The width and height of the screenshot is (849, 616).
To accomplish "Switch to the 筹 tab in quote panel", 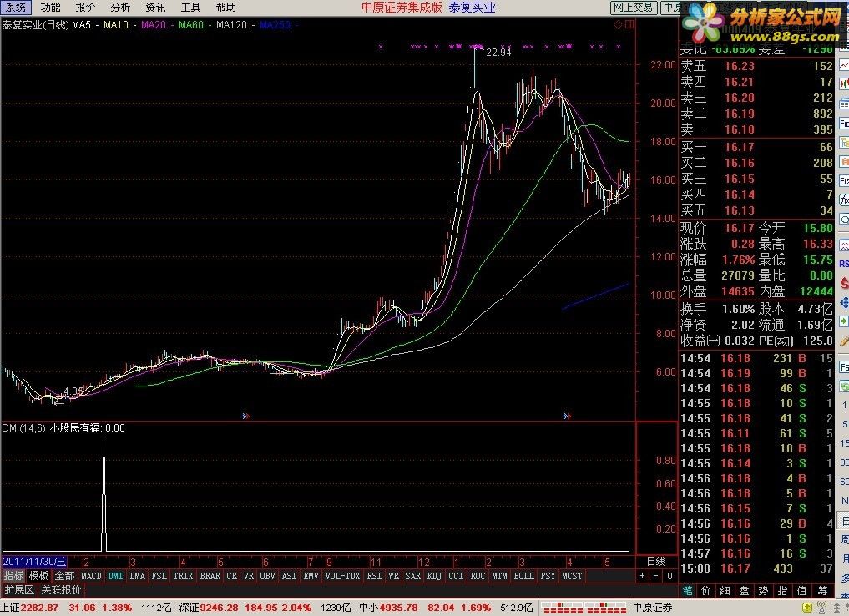I will pos(822,591).
